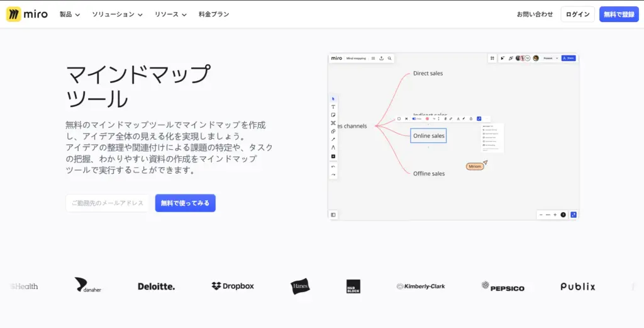644x328 pixels.
Task: Click the blue Share button on board
Action: (569, 59)
